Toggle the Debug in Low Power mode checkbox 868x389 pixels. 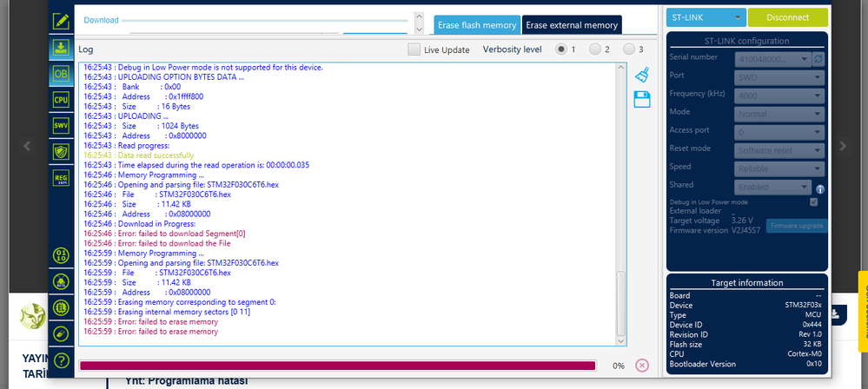coord(813,202)
